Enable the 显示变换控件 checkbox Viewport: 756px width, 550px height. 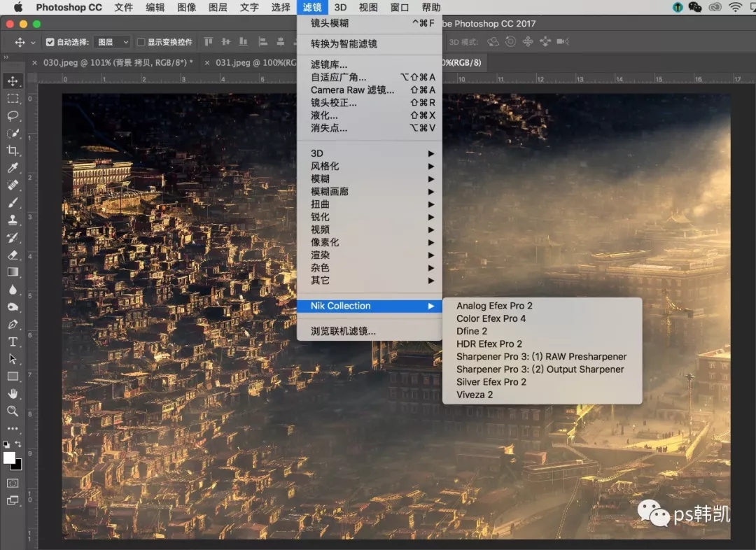[141, 42]
